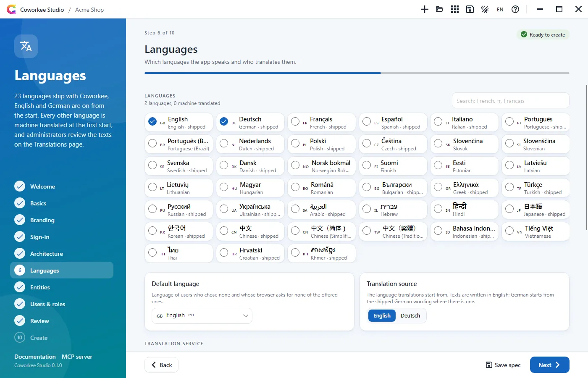Open the MCP server link
588x378 pixels.
coord(77,357)
